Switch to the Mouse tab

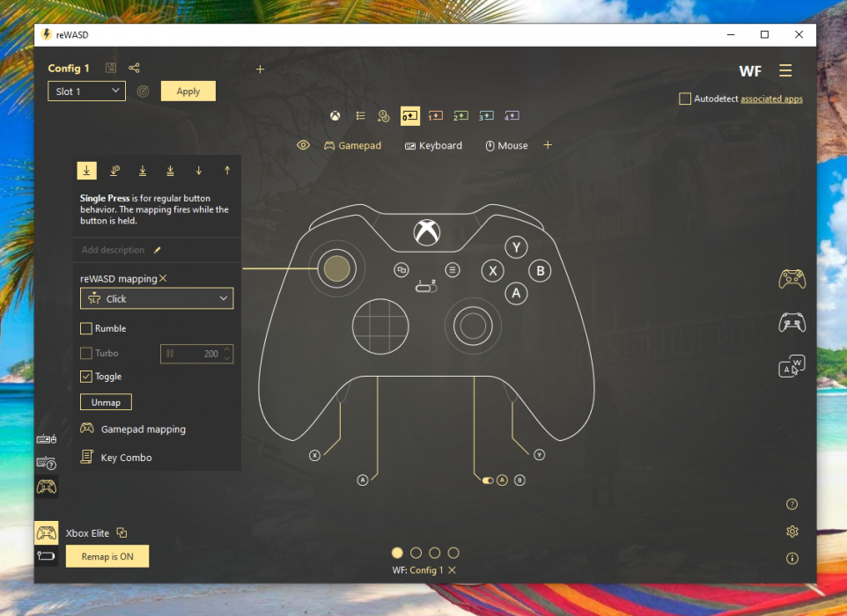click(x=506, y=146)
